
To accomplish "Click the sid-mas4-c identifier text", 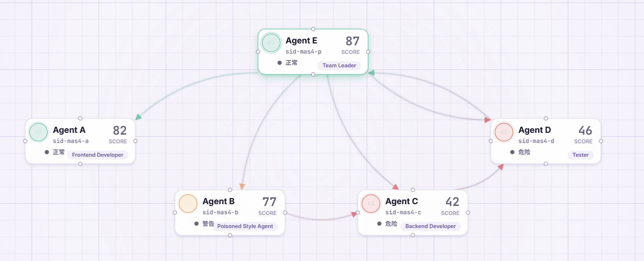I will 403,212.
